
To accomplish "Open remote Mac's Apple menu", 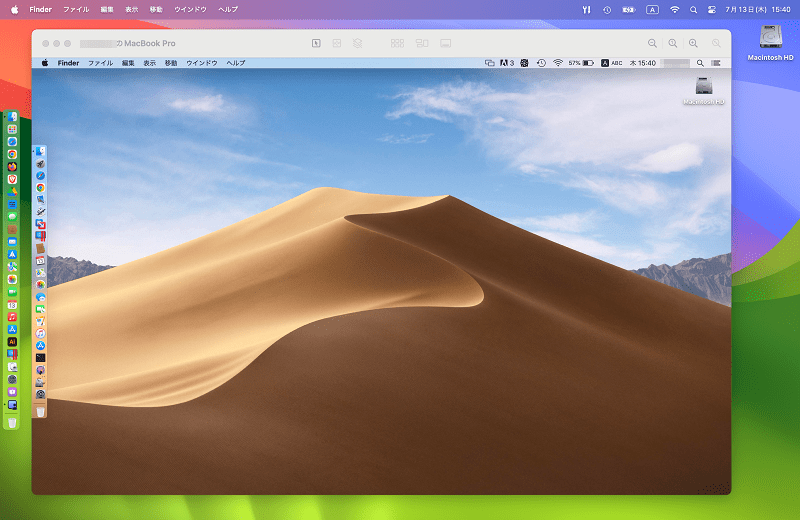I will pos(45,63).
